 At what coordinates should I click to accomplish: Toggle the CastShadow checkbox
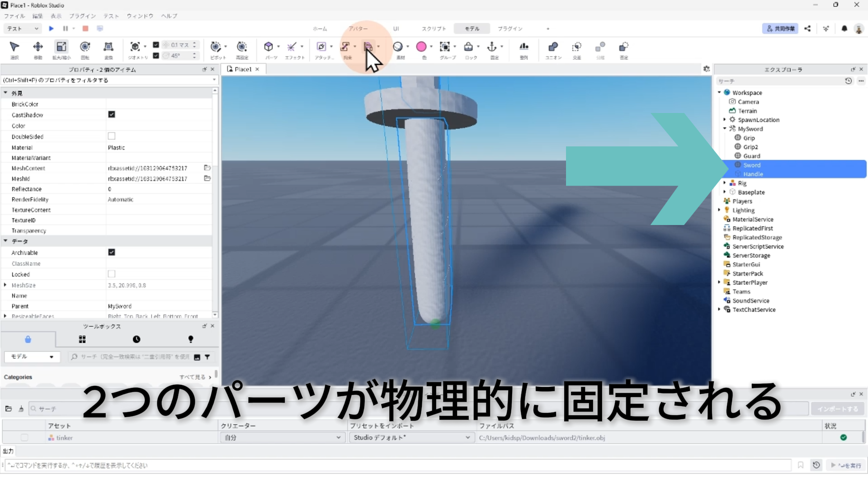pos(112,115)
